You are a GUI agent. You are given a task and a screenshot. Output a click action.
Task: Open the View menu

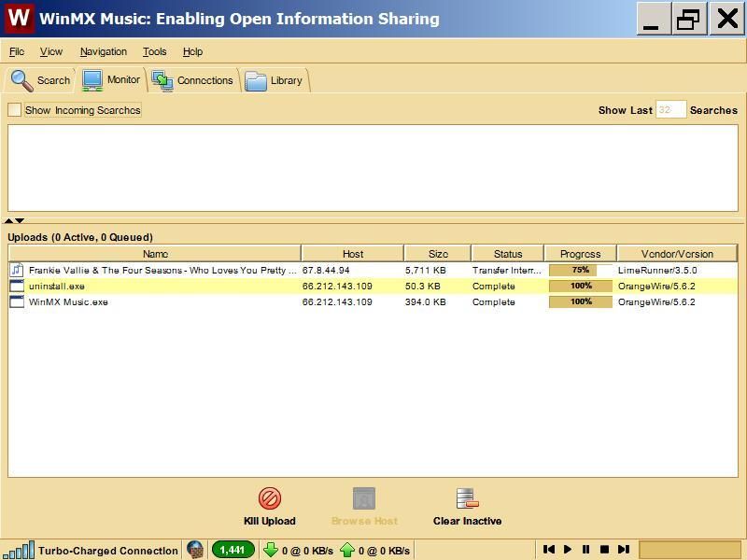tap(51, 51)
